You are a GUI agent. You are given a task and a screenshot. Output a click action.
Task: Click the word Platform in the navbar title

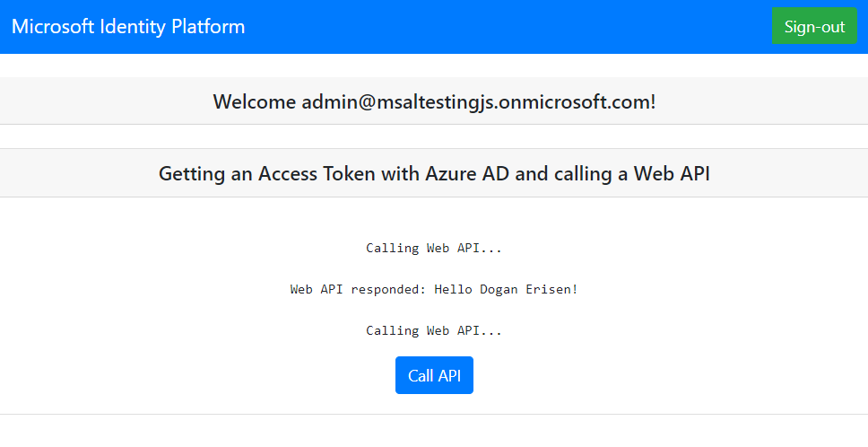coord(208,27)
